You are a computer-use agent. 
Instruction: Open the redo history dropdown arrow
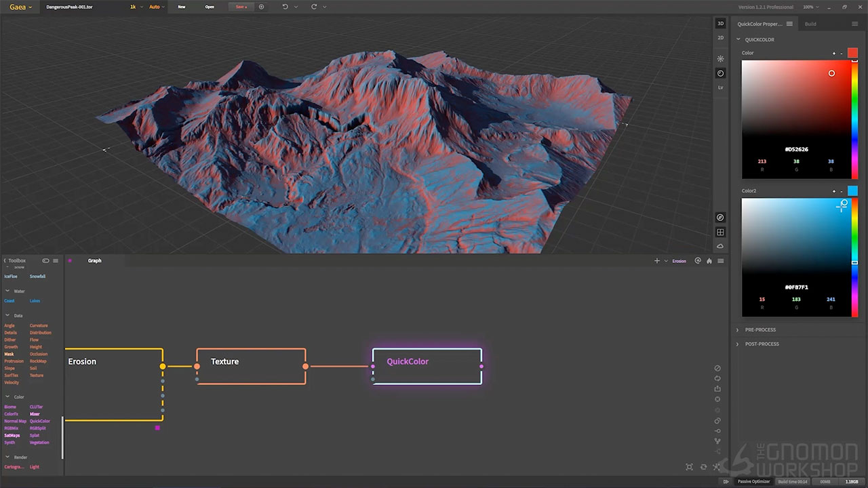pyautogui.click(x=325, y=7)
